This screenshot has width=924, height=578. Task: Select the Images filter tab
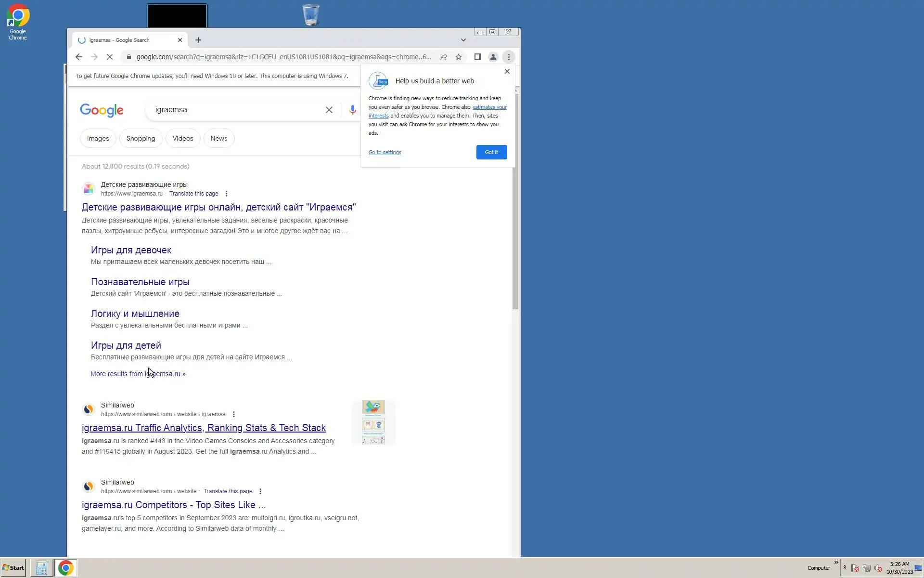point(98,138)
